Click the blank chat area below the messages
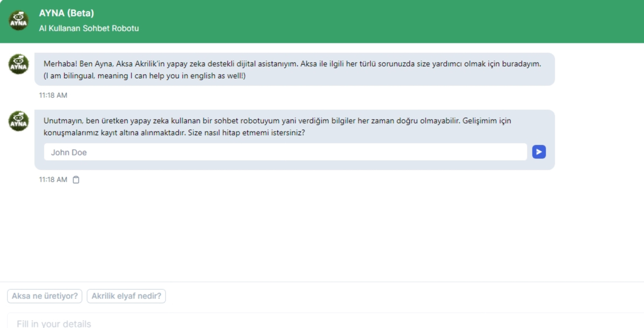The image size is (644, 328). point(306,232)
